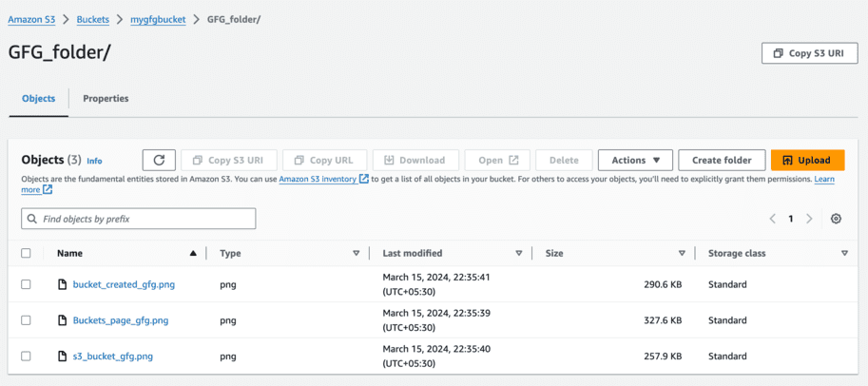
Task: Go to previous page arrow
Action: 773,219
